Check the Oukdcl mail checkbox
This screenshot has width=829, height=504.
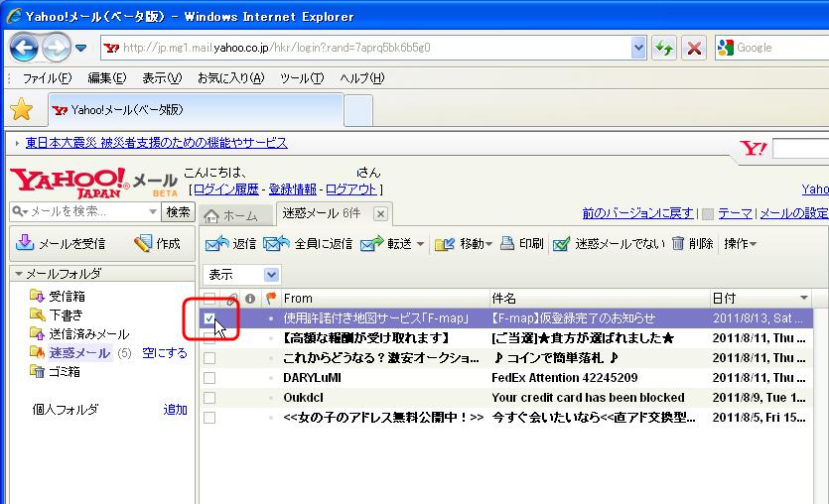click(209, 398)
